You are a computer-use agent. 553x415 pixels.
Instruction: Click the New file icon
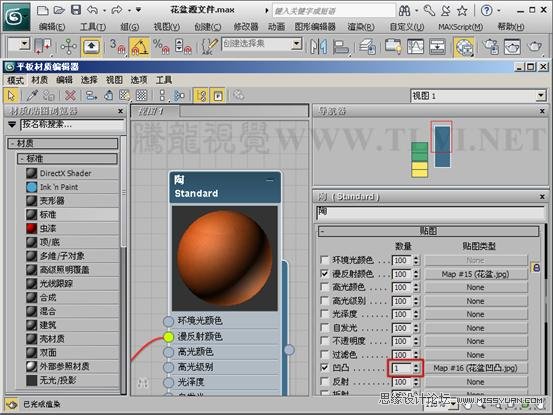click(43, 10)
